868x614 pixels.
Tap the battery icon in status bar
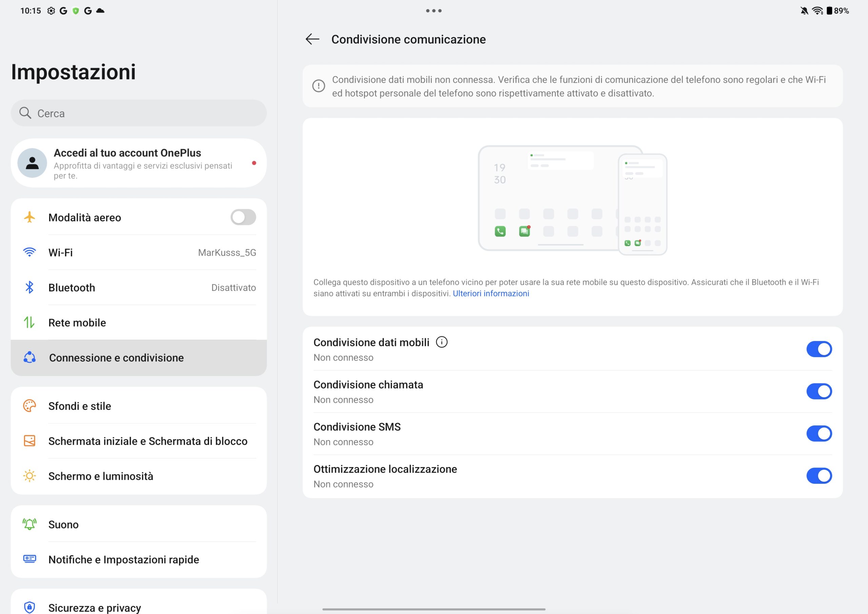coord(829,11)
